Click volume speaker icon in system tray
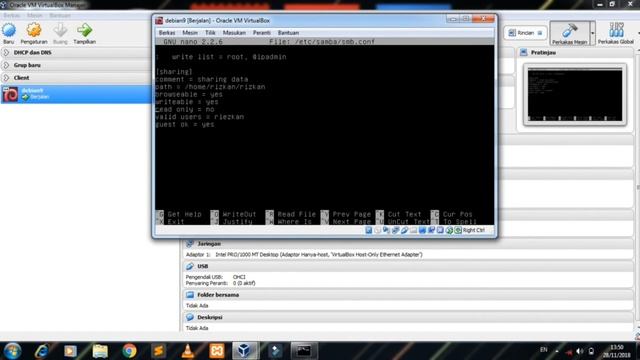 tap(580, 351)
